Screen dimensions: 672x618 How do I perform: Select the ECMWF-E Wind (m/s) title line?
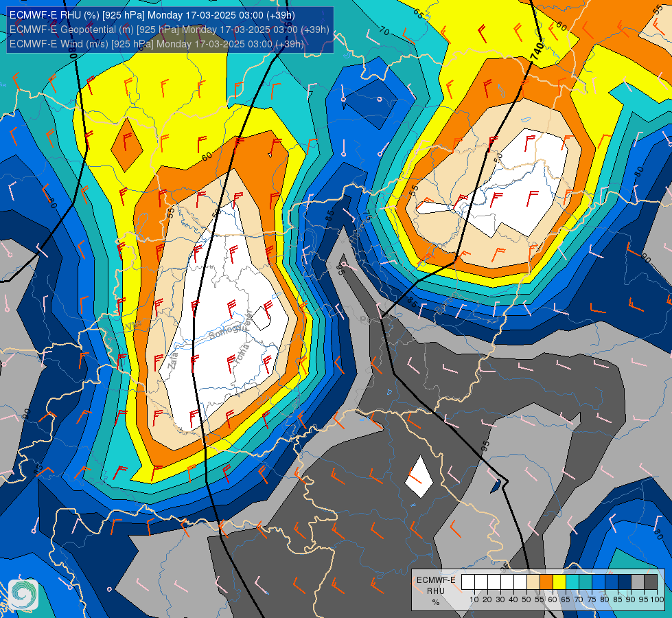pyautogui.click(x=157, y=44)
